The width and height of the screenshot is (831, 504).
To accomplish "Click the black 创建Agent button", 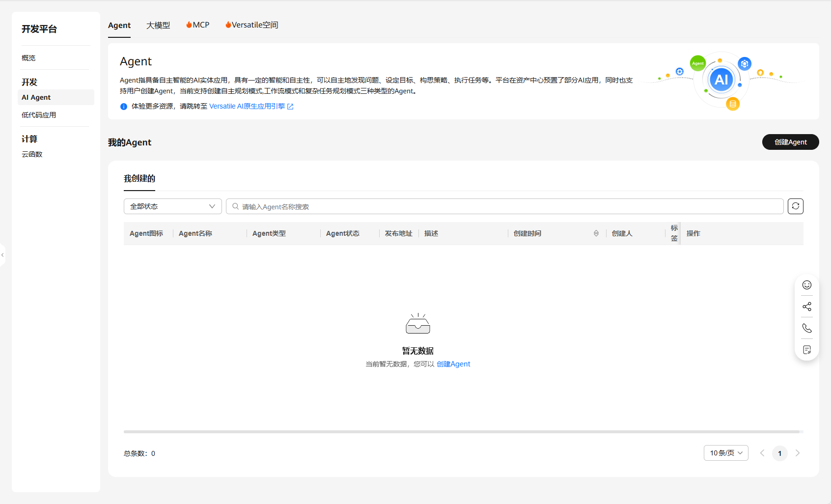I will 791,142.
